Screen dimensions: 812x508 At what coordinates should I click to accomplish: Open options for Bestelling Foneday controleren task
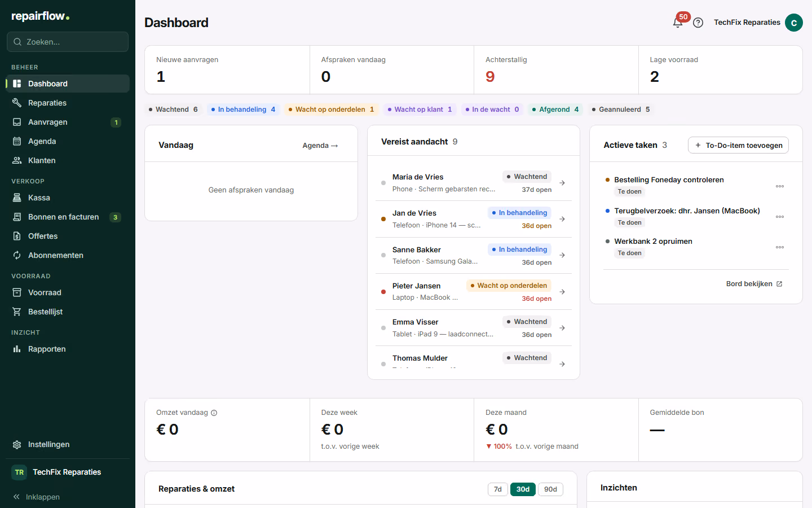[x=780, y=186]
